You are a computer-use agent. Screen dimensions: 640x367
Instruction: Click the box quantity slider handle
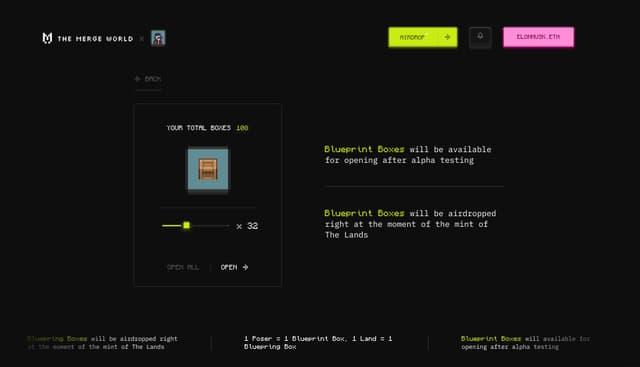tap(187, 225)
